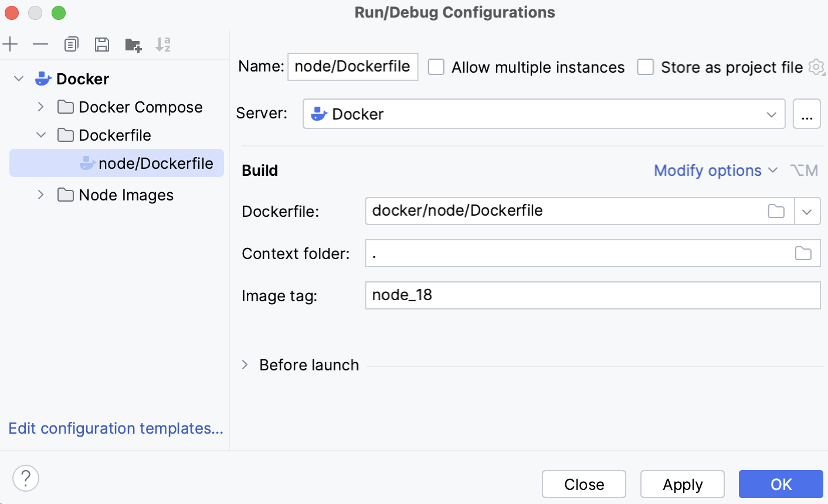828x504 pixels.
Task: Expand the Node Images group
Action: (x=40, y=195)
